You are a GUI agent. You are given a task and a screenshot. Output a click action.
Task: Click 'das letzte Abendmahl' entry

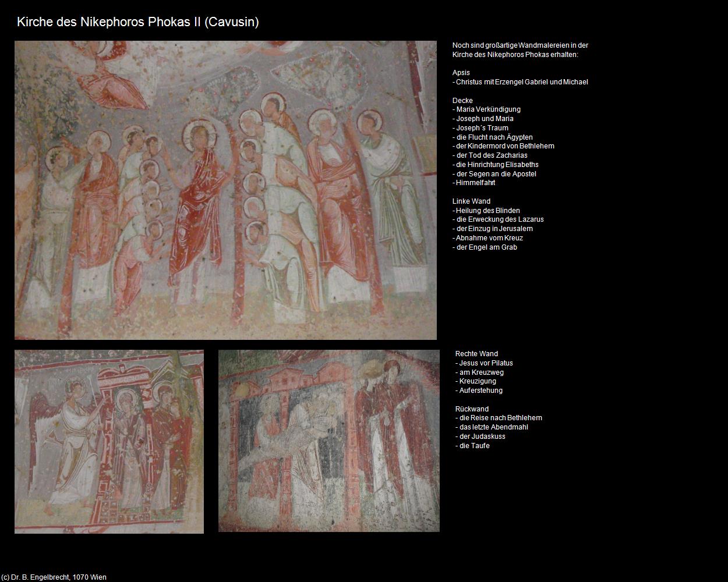tap(492, 427)
